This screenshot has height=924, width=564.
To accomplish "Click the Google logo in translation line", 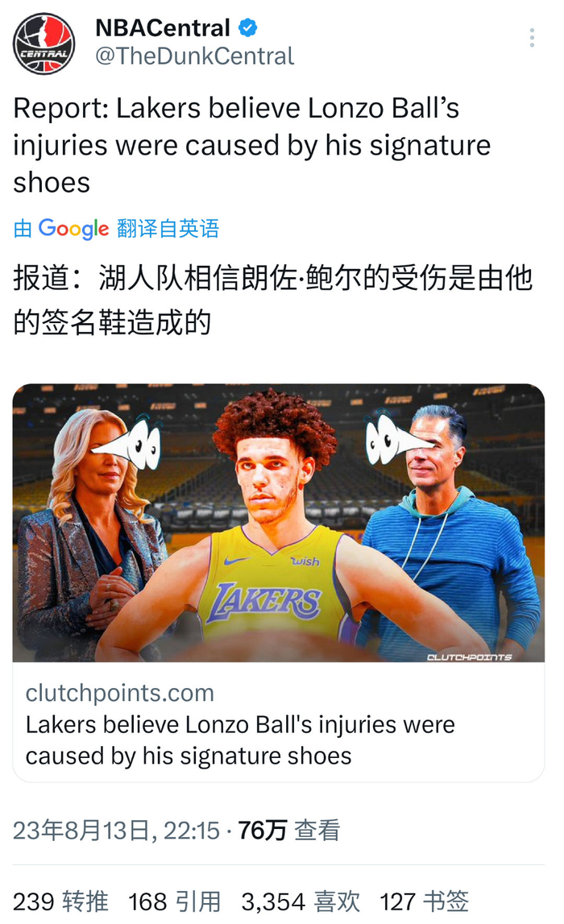I will point(73,229).
